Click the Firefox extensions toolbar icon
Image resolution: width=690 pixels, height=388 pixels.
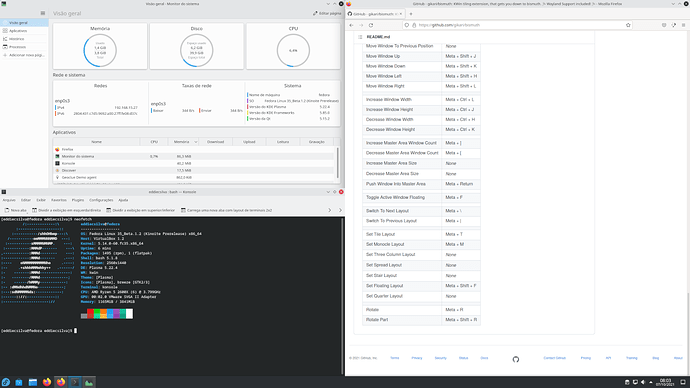click(x=674, y=25)
